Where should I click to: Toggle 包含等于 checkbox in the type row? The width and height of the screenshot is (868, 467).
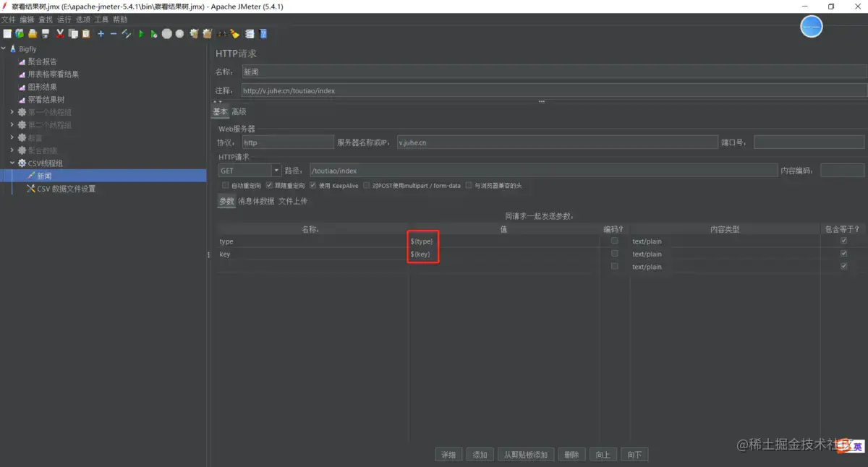click(843, 241)
